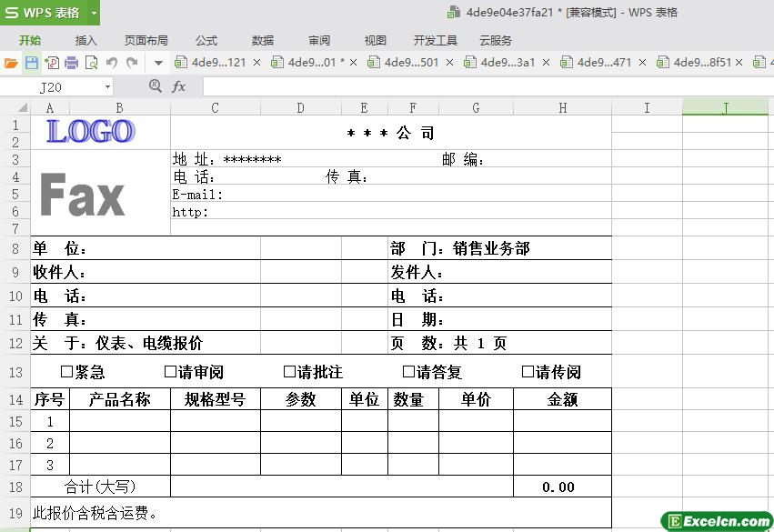The width and height of the screenshot is (774, 532).
Task: Click the 部门: 销售业务部 cell
Action: tap(499, 248)
